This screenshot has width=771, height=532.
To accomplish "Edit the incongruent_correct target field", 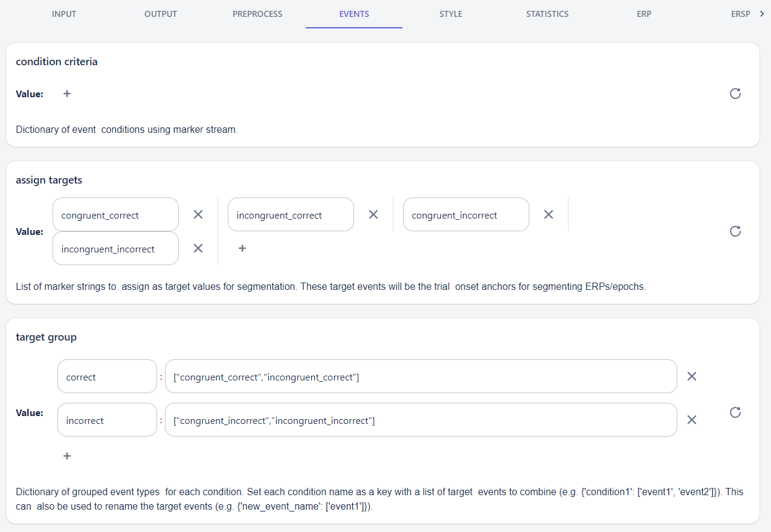I will click(x=291, y=214).
